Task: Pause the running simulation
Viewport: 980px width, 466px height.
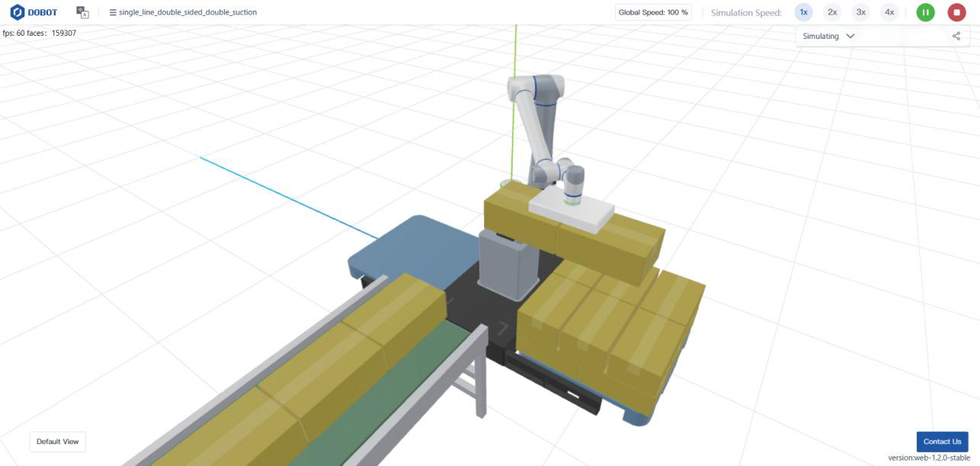Action: (925, 12)
